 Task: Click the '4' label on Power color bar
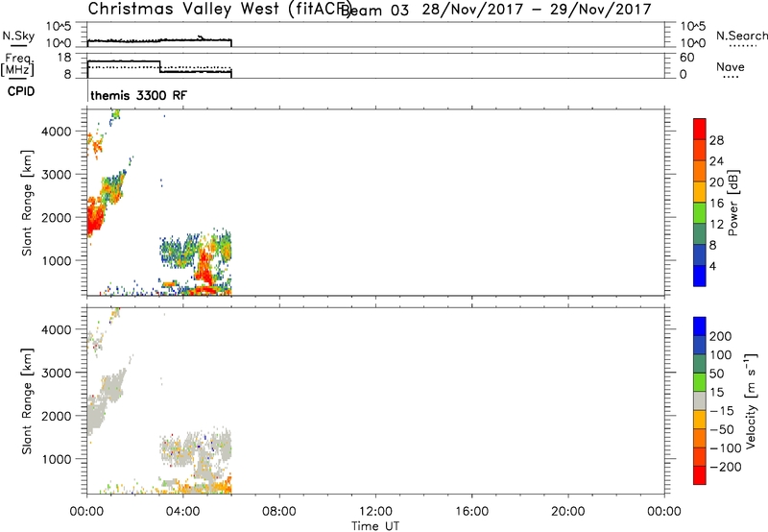point(713,266)
